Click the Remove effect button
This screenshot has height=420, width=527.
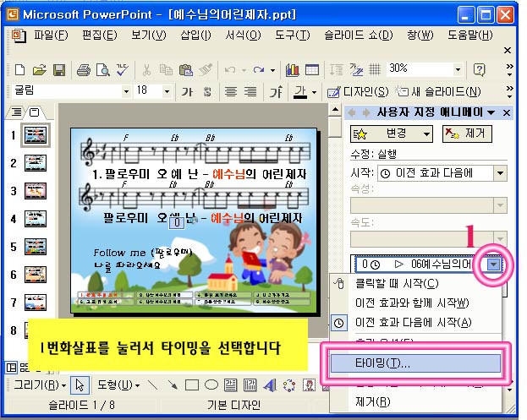467,134
